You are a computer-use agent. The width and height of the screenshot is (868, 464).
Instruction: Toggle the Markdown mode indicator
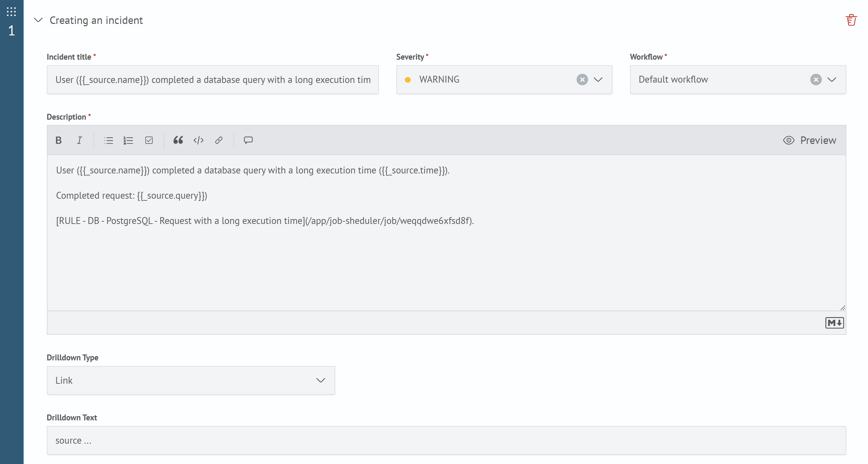point(834,323)
